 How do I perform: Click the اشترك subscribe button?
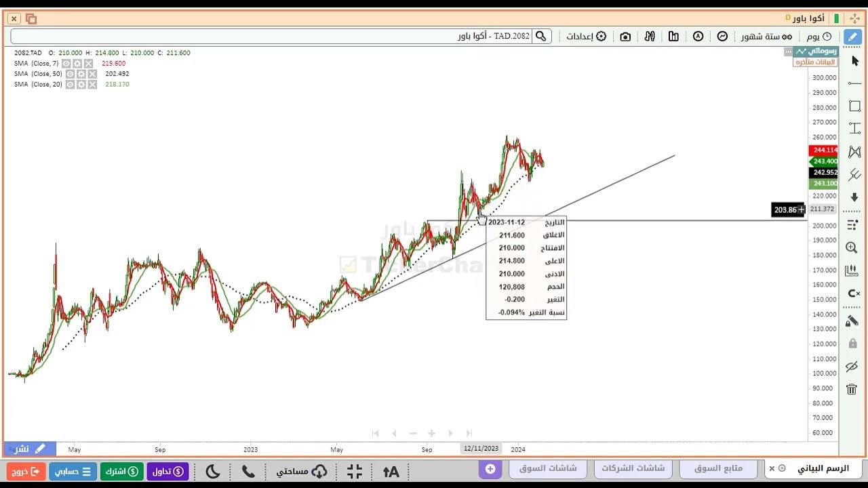[x=122, y=472]
